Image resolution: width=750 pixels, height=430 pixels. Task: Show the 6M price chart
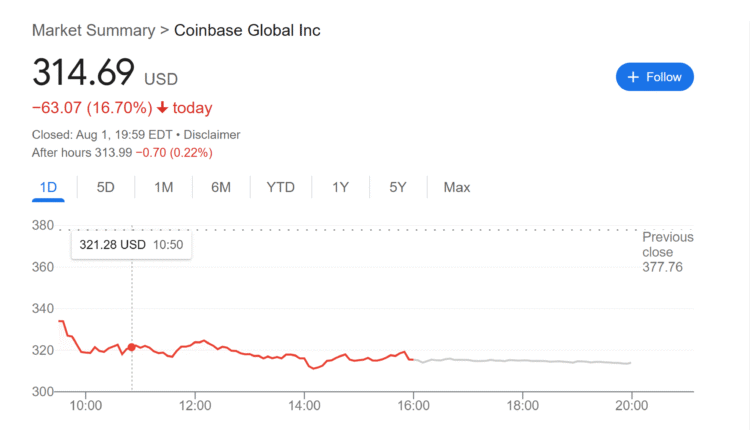[x=221, y=187]
